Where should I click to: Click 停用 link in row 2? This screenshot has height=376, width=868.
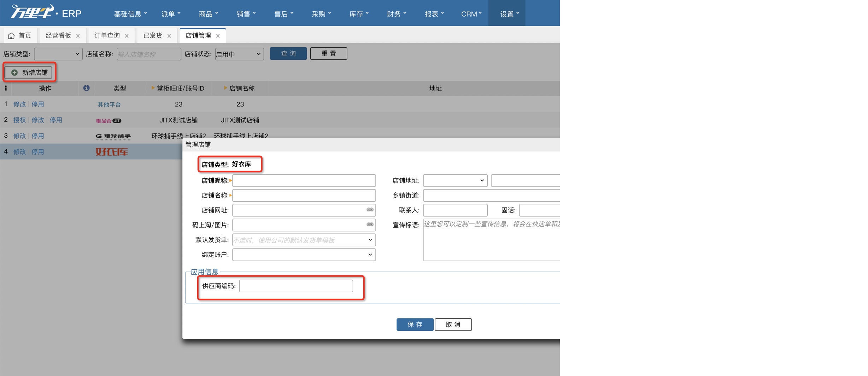click(56, 120)
